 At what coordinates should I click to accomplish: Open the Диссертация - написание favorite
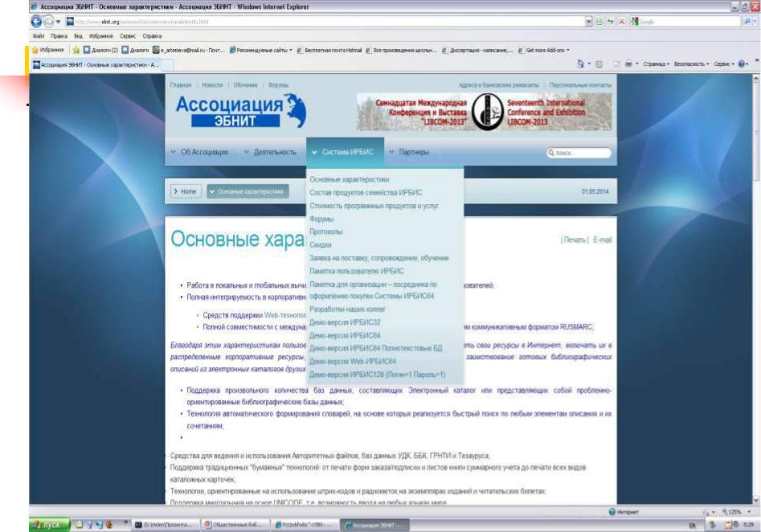point(477,50)
